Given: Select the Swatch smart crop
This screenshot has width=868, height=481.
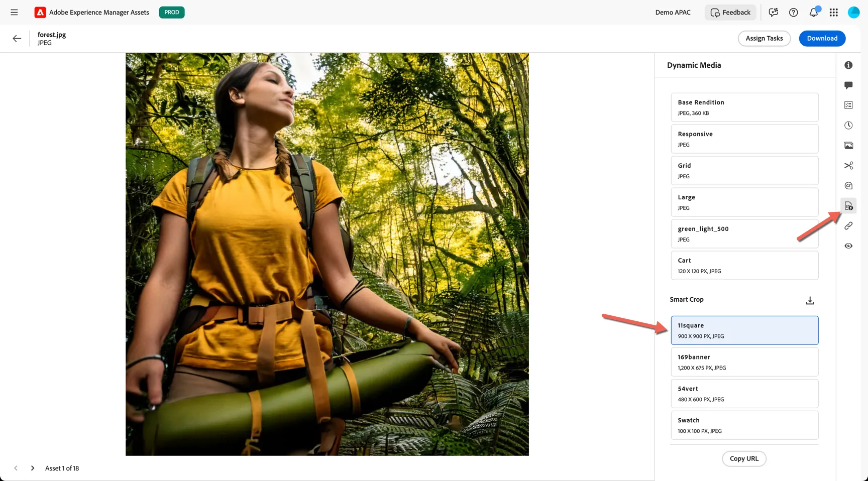Looking at the screenshot, I should [x=744, y=425].
